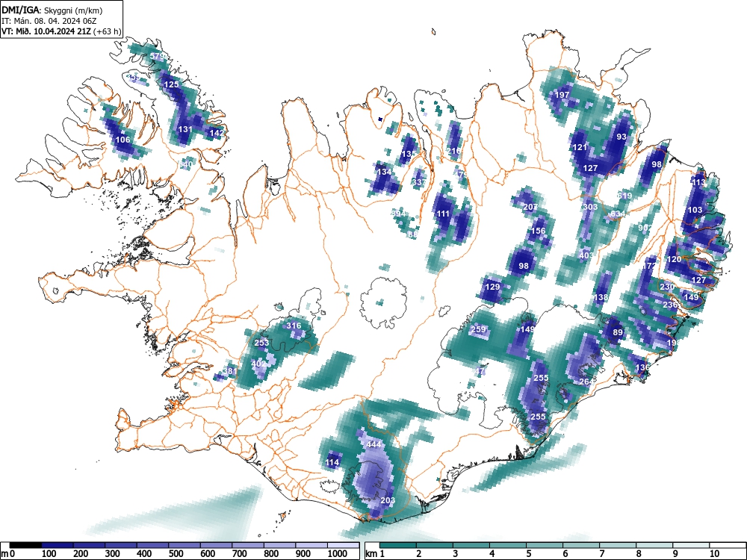The width and height of the screenshot is (747, 560).
Task: Click the visibility value '236'
Action: coord(670,305)
